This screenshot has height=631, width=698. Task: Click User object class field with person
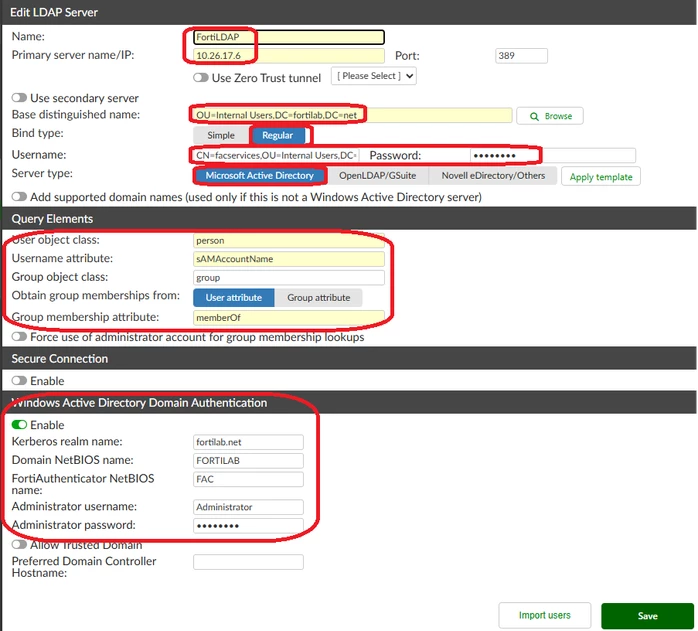pos(288,240)
